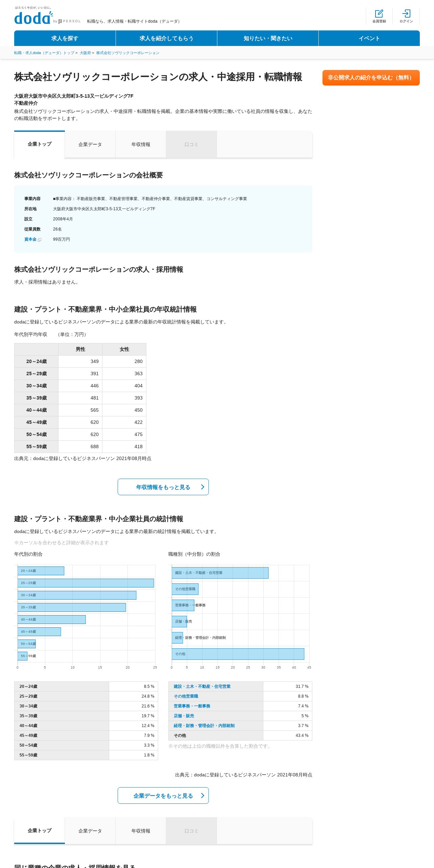This screenshot has height=868, width=434.
Task: Click the 45～49歳 bar in age chart
Action: pyautogui.click(x=39, y=632)
